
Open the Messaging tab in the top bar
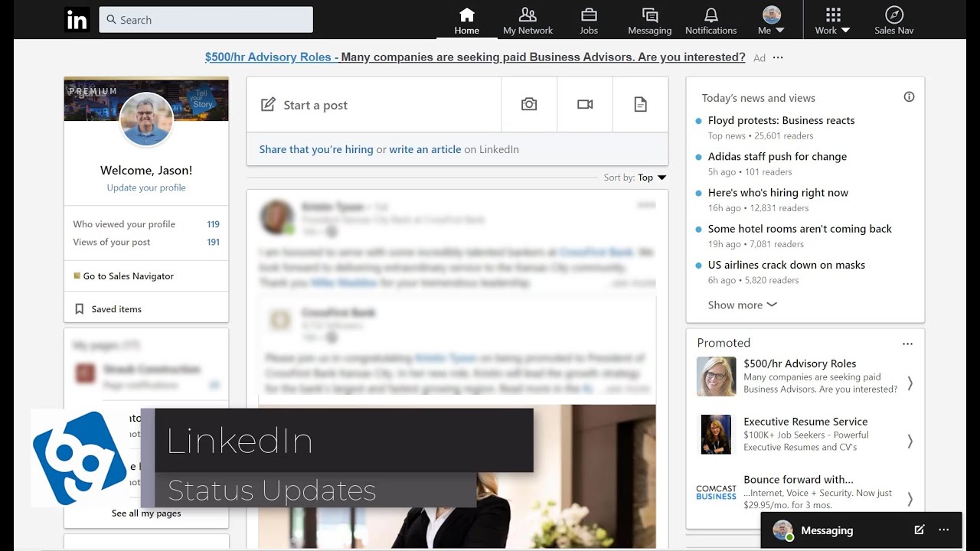coord(649,21)
